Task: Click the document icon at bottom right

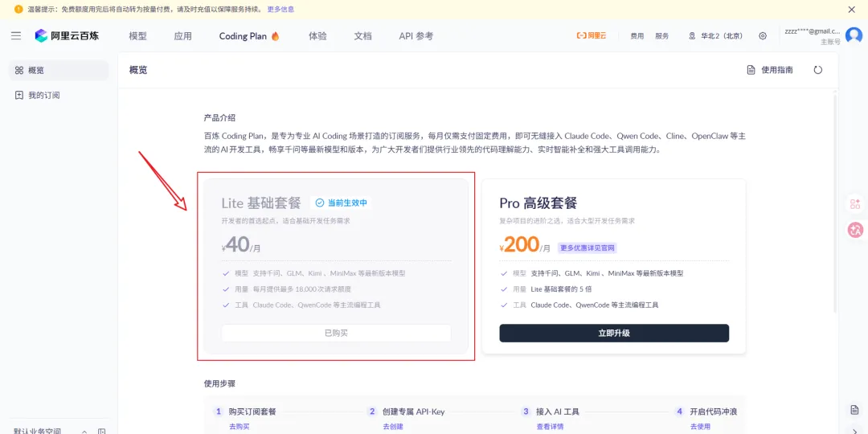Action: tap(854, 410)
